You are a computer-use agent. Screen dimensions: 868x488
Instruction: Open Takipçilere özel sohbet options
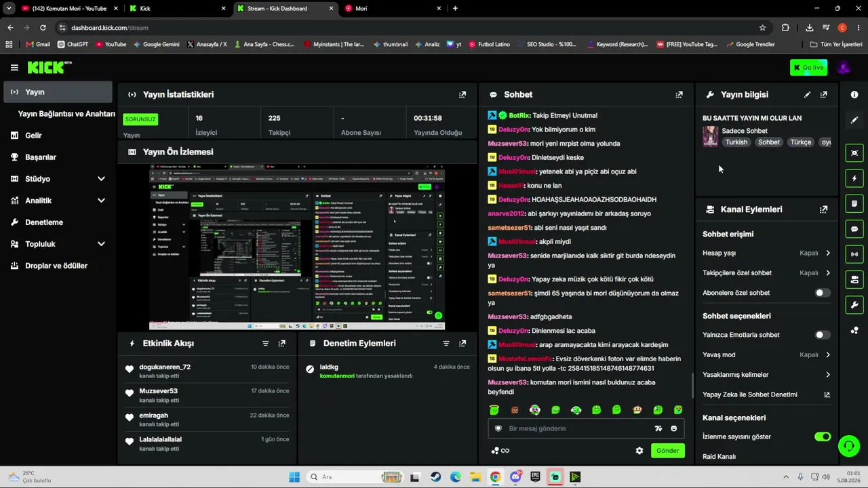click(x=766, y=273)
